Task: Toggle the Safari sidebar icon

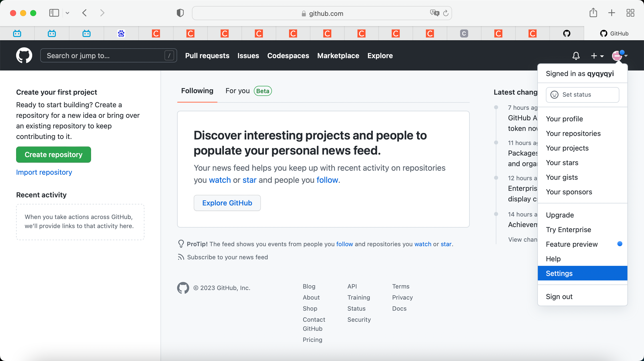Action: 54,13
